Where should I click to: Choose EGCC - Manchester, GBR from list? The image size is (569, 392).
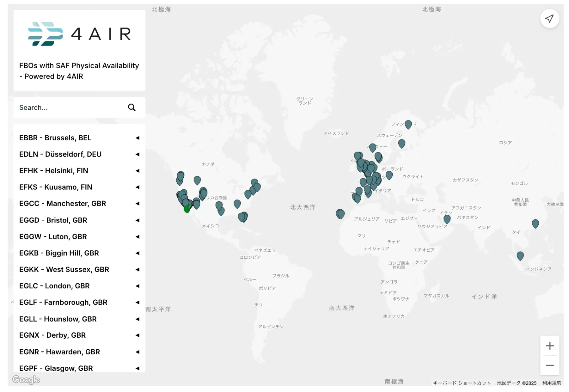(x=63, y=204)
